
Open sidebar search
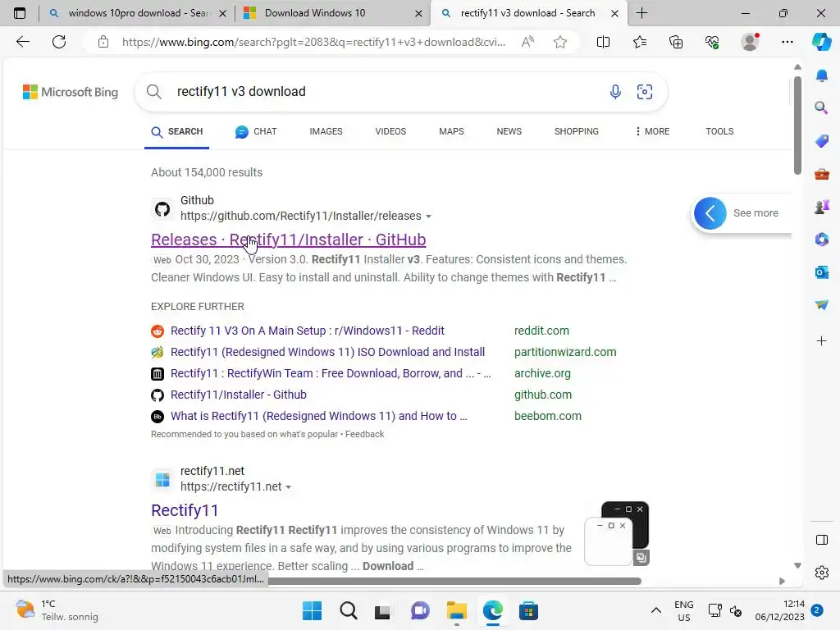(x=821, y=107)
